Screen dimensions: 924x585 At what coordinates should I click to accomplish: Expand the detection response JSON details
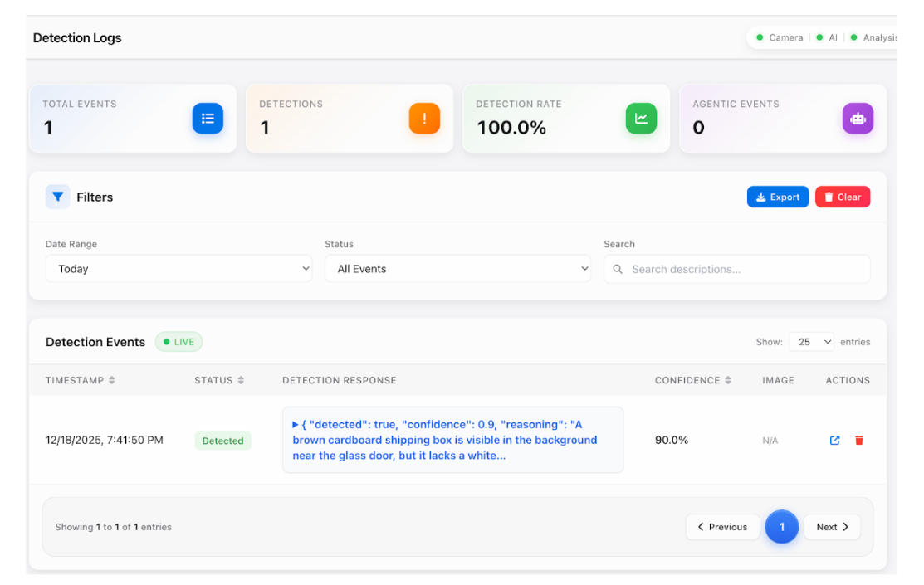296,424
